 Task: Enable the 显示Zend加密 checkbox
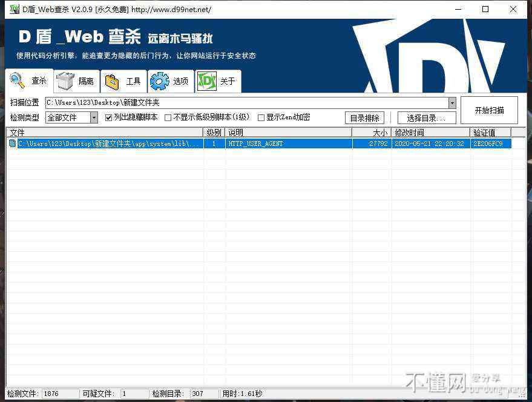coord(261,117)
